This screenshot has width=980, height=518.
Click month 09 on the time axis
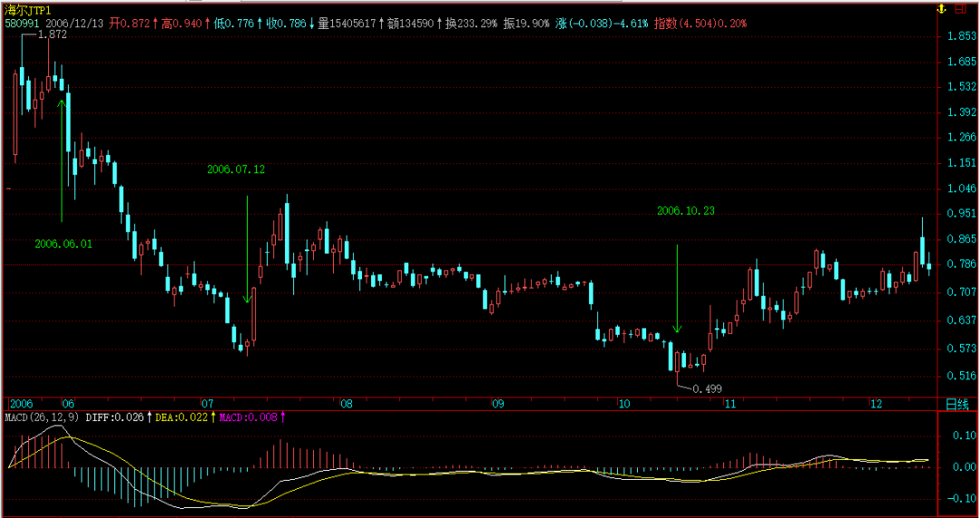497,404
